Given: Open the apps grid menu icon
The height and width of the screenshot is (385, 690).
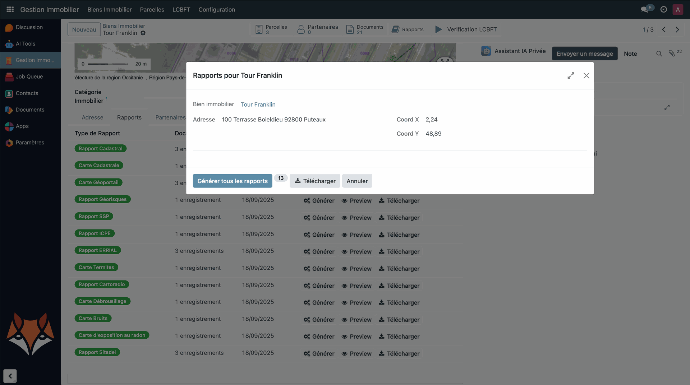Looking at the screenshot, I should coord(10,9).
